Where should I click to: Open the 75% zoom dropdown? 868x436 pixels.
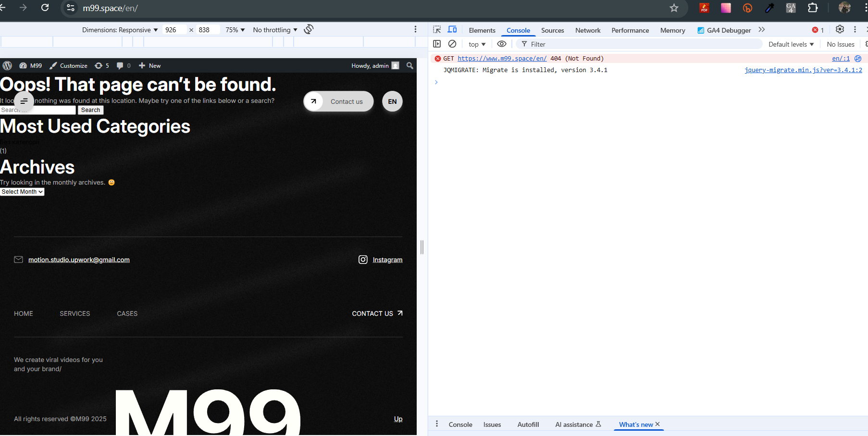(x=235, y=30)
